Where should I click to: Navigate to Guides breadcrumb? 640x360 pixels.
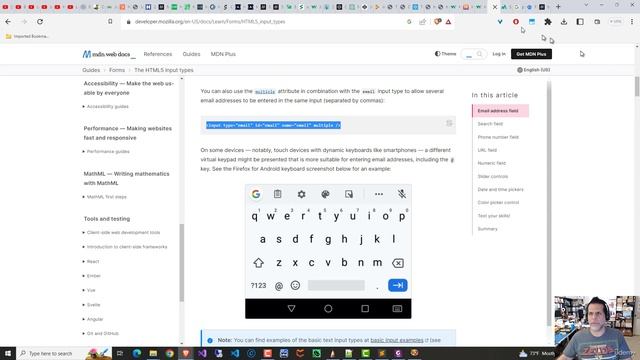(x=91, y=70)
